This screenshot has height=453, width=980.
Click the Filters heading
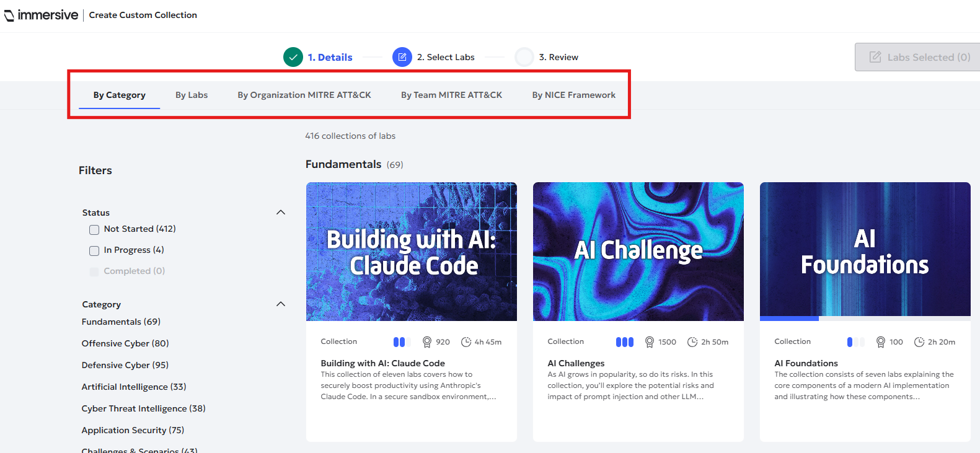(95, 170)
